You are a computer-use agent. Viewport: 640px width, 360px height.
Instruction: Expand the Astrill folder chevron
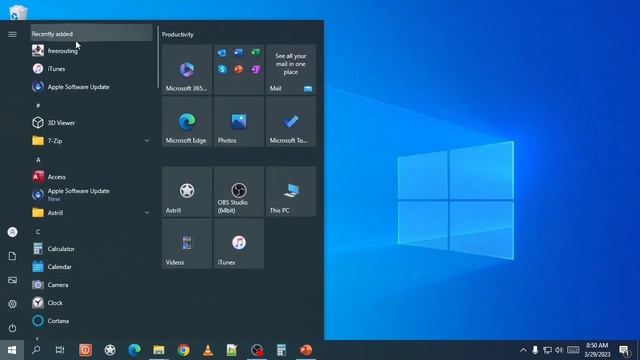click(147, 213)
